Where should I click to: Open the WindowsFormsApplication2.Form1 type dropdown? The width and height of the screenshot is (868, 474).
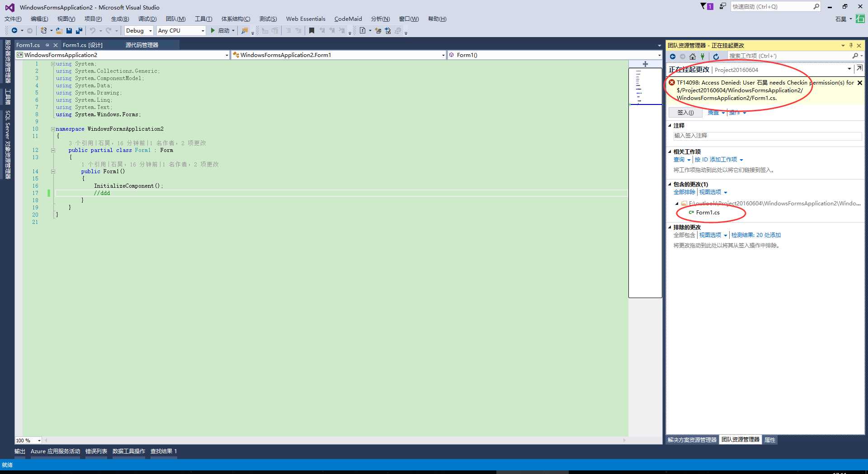[339, 55]
